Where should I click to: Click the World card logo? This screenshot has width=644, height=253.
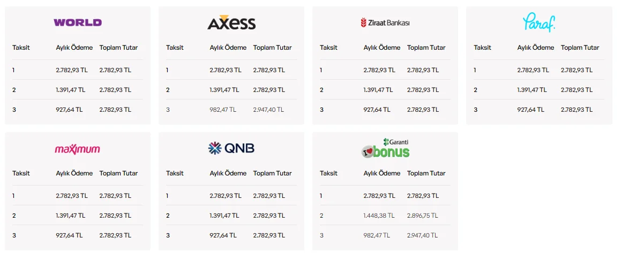(x=78, y=22)
